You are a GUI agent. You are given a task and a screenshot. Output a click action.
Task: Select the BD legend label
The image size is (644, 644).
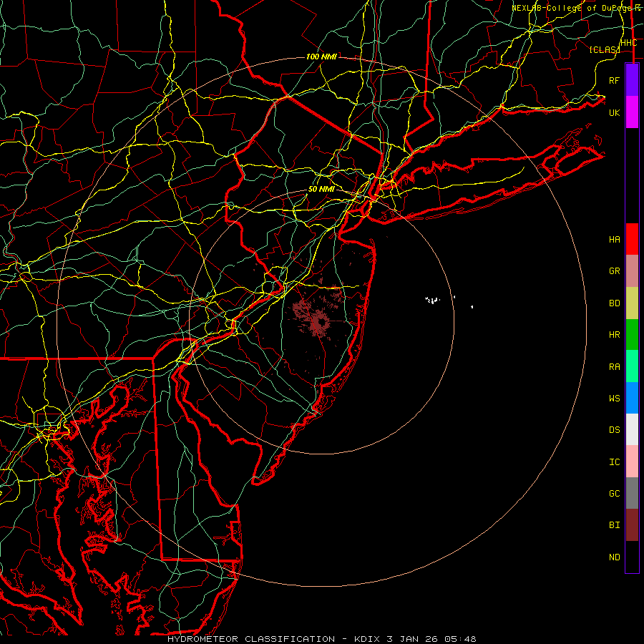pyautogui.click(x=615, y=303)
